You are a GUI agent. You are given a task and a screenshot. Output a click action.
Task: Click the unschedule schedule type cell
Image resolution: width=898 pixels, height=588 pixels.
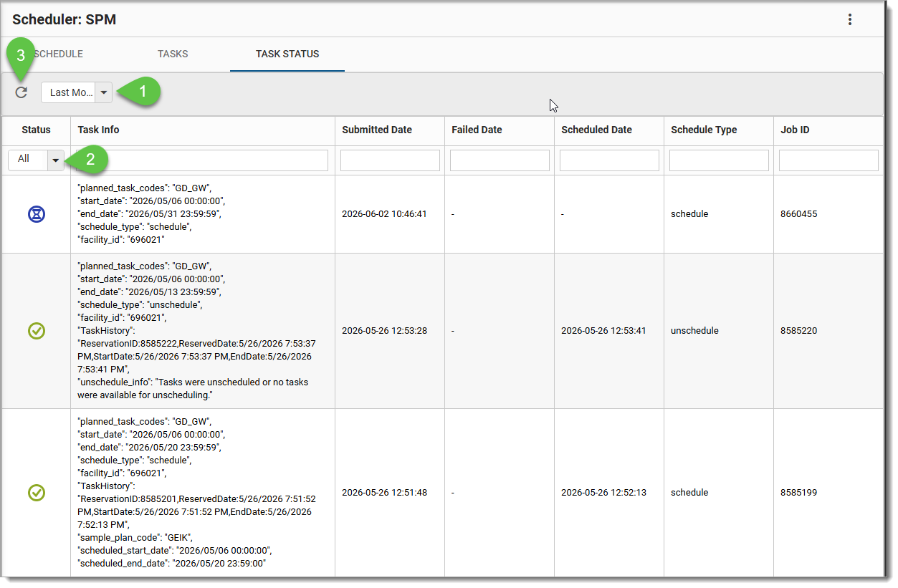pos(693,331)
